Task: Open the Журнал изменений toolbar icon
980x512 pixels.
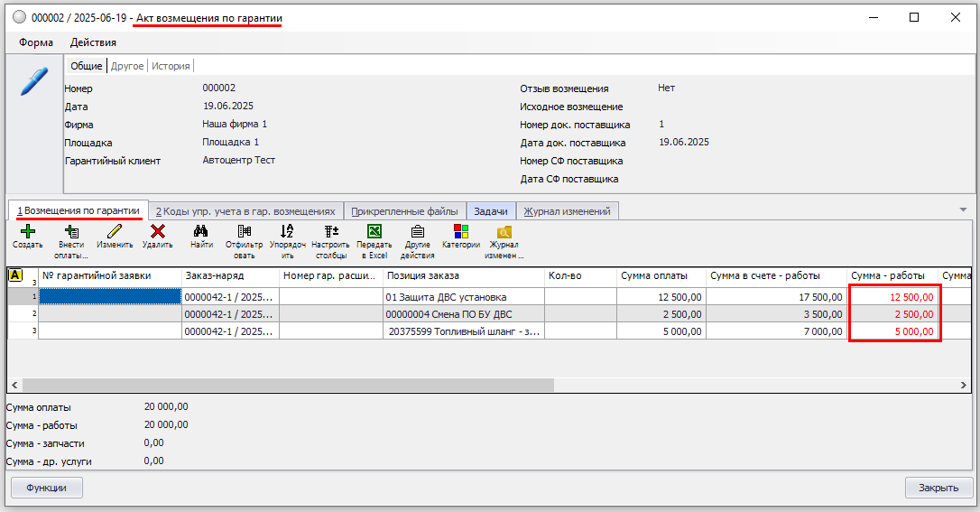Action: pos(504,232)
